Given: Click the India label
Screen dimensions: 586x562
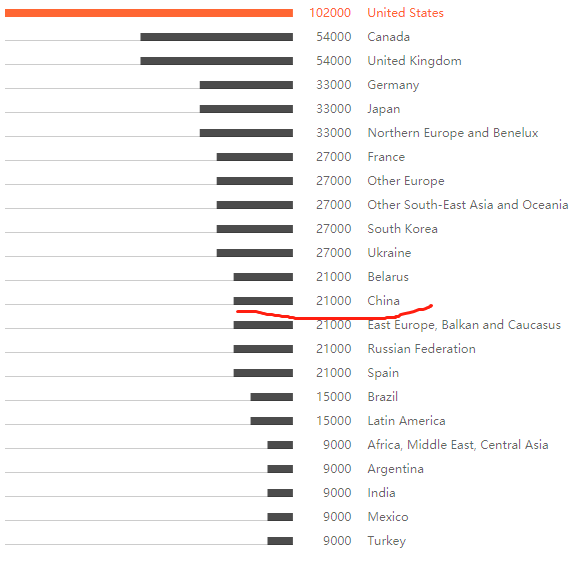Looking at the screenshot, I should point(381,493).
